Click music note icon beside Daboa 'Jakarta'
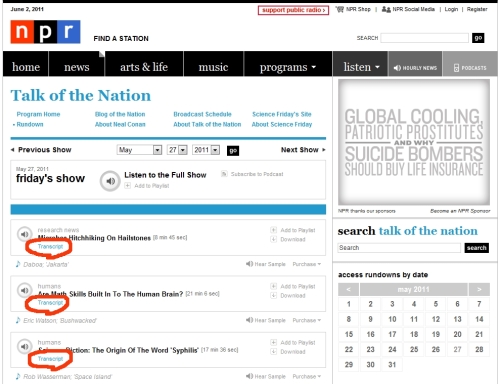This screenshot has height=384, width=500. pos(18,264)
